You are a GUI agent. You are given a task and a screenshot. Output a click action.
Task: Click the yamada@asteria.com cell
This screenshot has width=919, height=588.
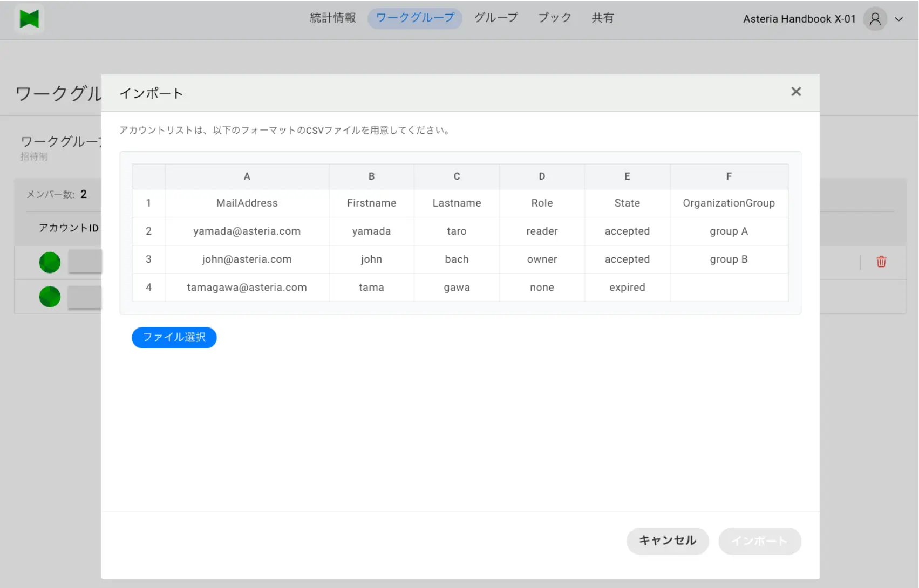[247, 231]
